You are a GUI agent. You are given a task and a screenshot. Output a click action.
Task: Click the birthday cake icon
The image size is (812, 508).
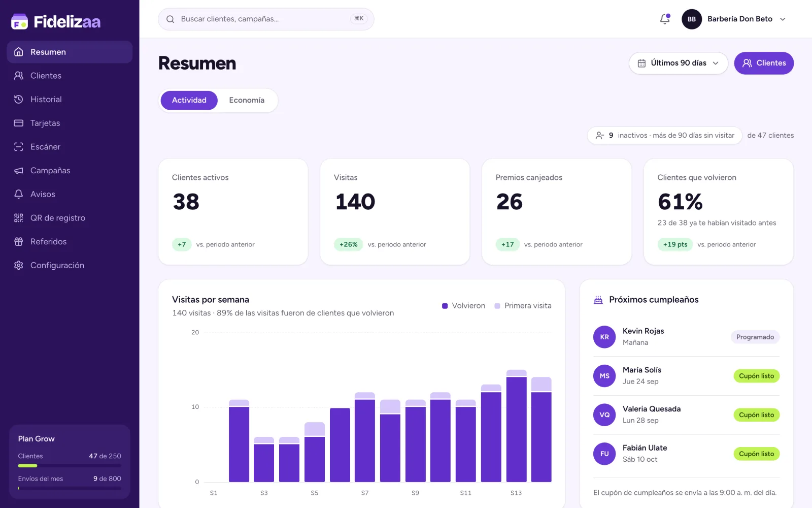click(x=598, y=300)
